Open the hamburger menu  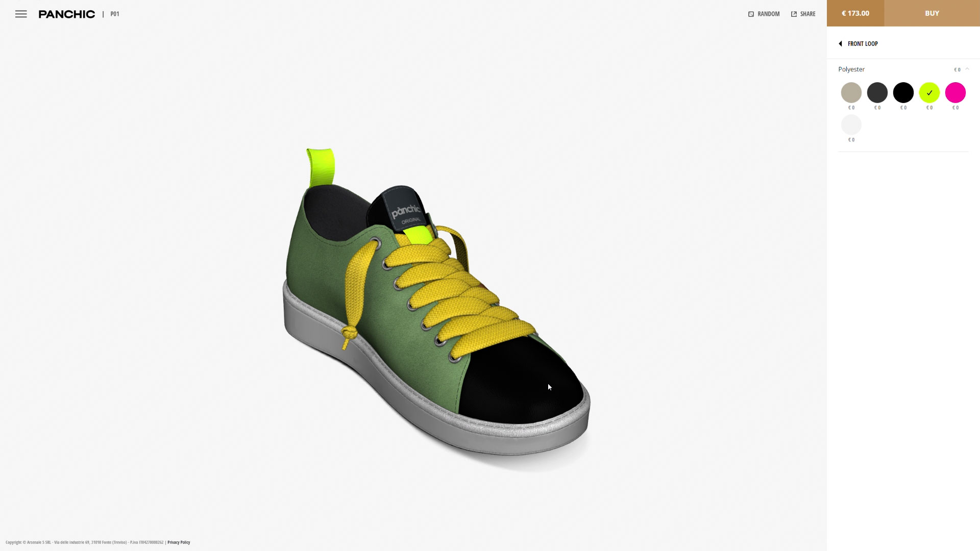point(21,14)
